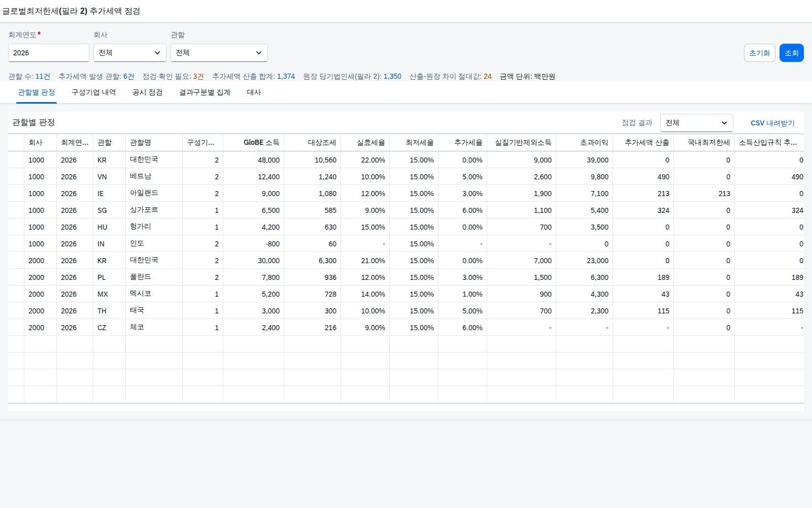Select the 폴란드 jurisdiction cell
This screenshot has height=508, width=812.
[x=154, y=277]
